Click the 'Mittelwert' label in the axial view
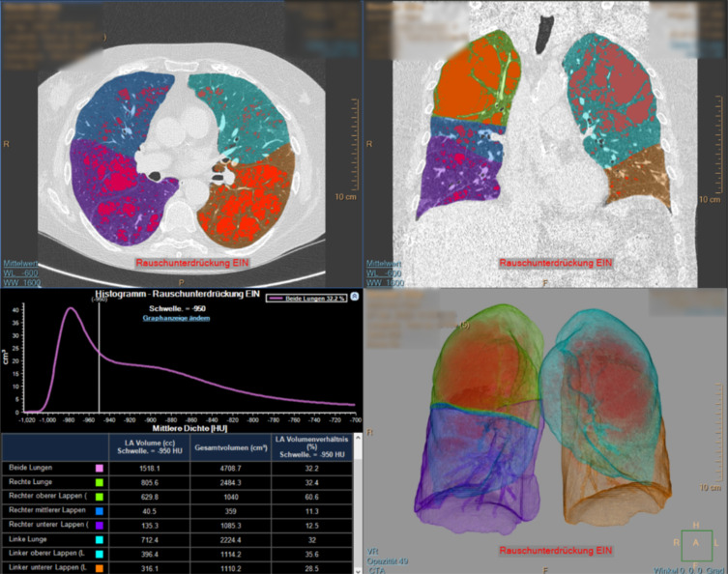The height and width of the screenshot is (574, 728). click(x=19, y=263)
